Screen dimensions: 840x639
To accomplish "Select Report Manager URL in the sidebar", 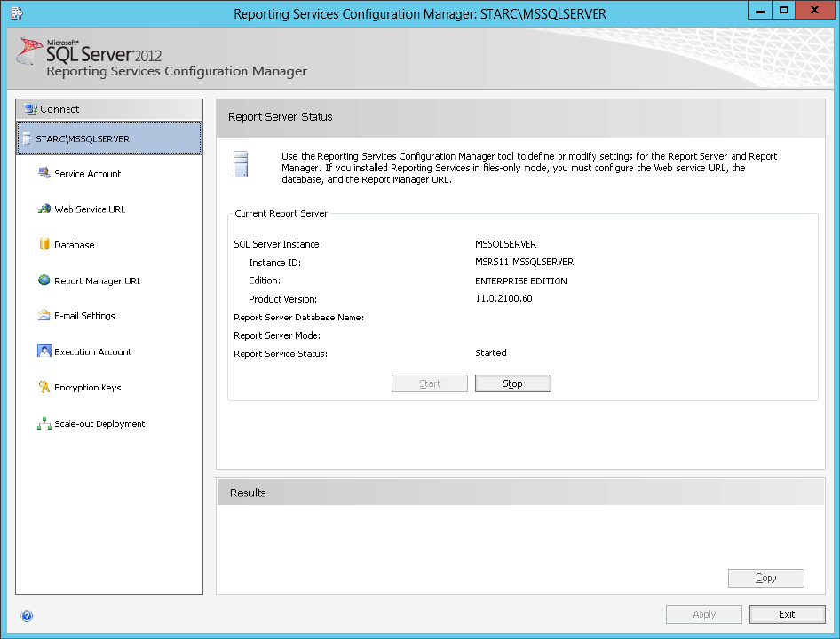I will 97,280.
